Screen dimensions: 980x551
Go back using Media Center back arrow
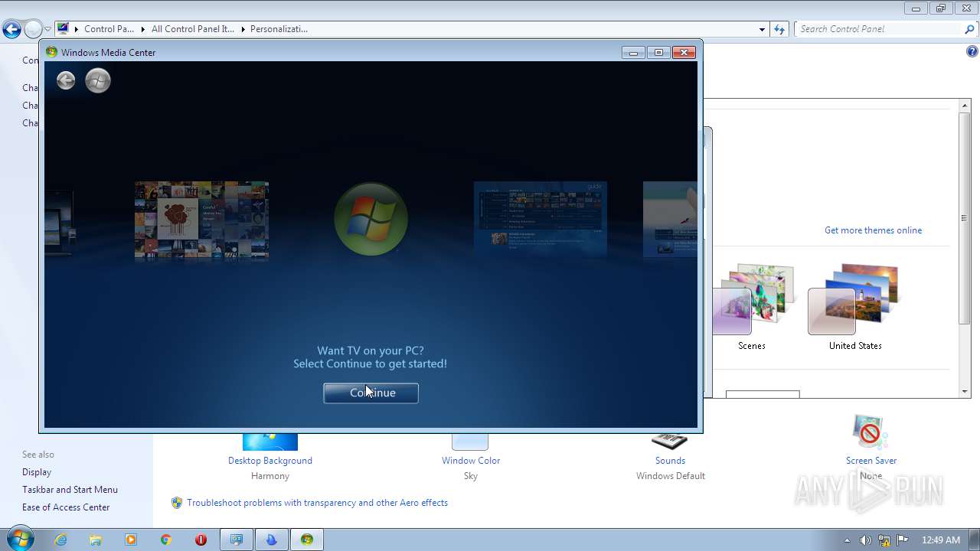[x=66, y=80]
